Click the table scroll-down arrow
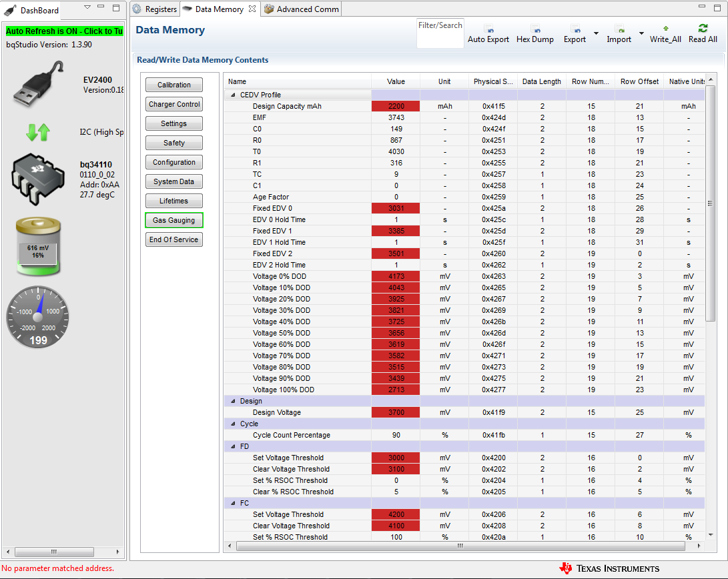This screenshot has height=579, width=728. [x=711, y=536]
